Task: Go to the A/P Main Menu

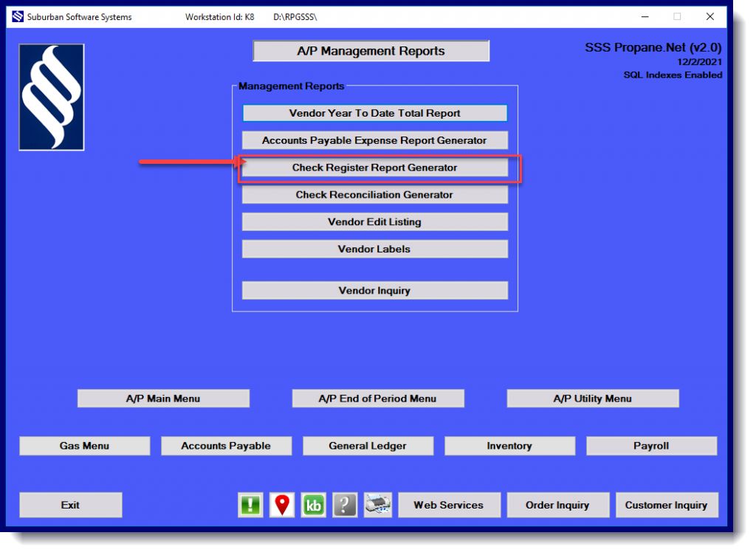Action: [163, 399]
